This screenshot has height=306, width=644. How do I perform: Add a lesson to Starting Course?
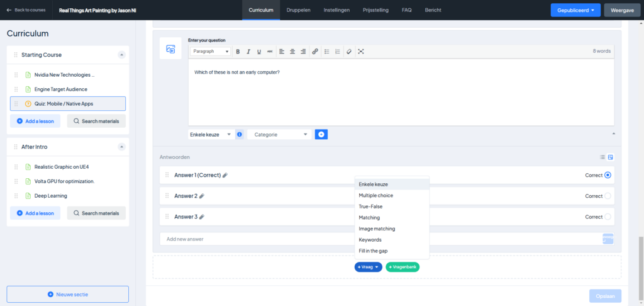(x=35, y=122)
